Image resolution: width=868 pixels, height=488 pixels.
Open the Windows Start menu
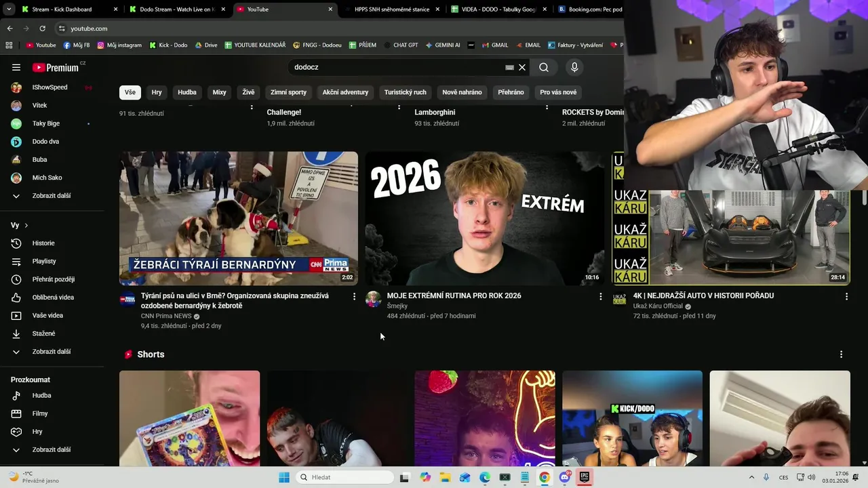coord(284,477)
